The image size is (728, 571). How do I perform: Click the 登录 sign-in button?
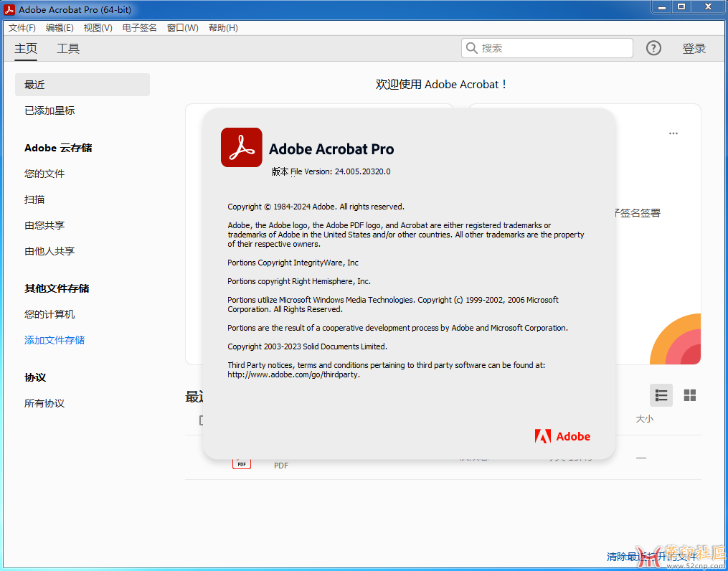[694, 48]
